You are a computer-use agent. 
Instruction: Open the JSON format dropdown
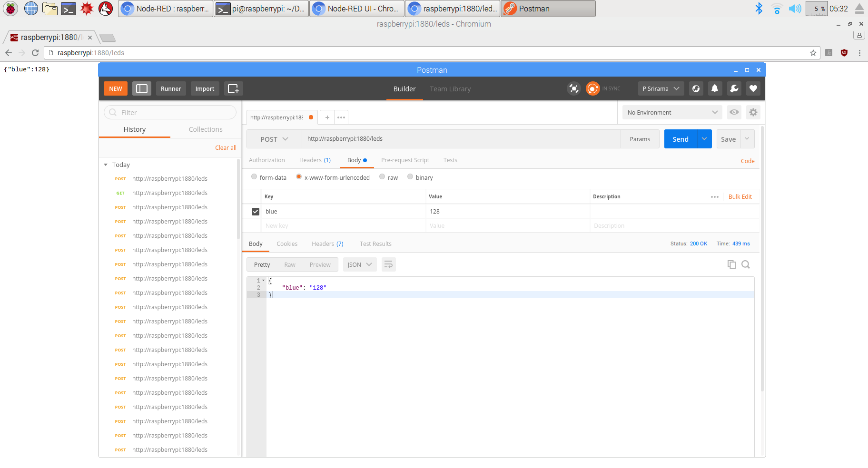pyautogui.click(x=359, y=264)
